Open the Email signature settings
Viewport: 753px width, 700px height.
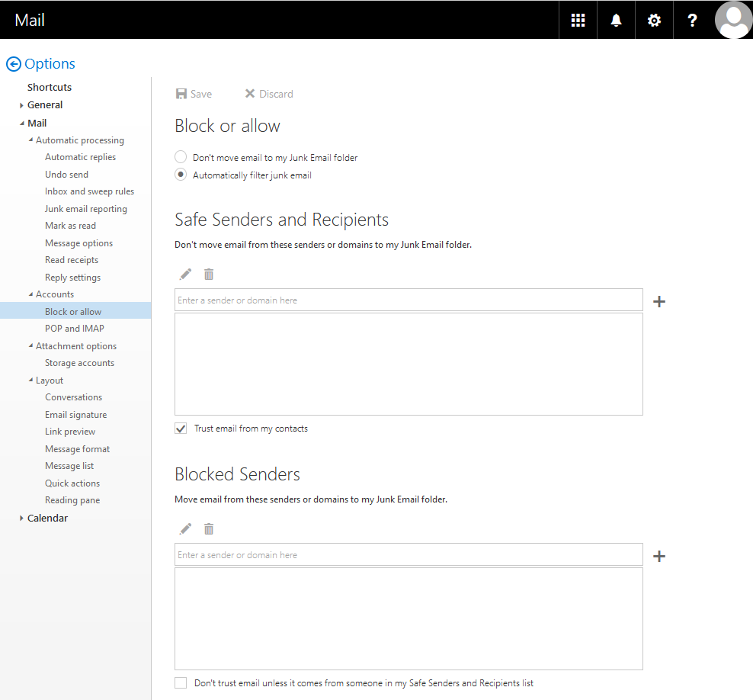[x=75, y=415]
